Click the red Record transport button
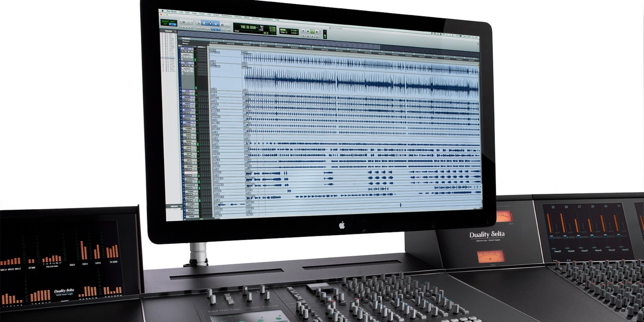 tap(317, 32)
